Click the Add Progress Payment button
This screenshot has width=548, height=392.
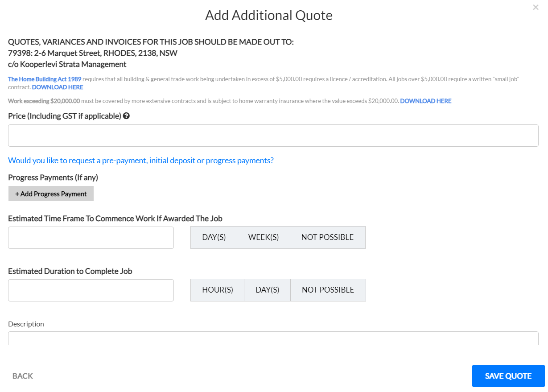coord(51,194)
